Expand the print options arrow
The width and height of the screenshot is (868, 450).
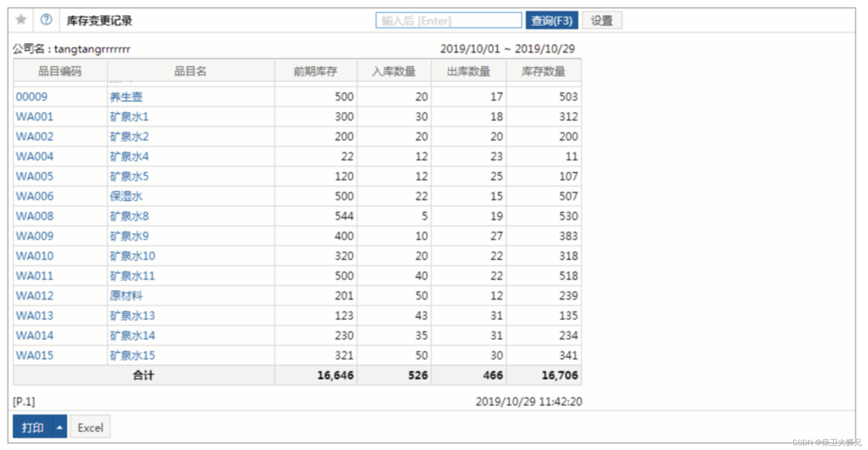(60, 427)
